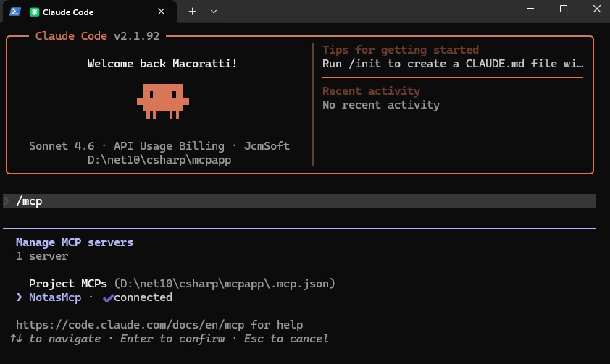Click 'Welcome back Macoratti!' text
The image size is (610, 364).
pyautogui.click(x=162, y=64)
